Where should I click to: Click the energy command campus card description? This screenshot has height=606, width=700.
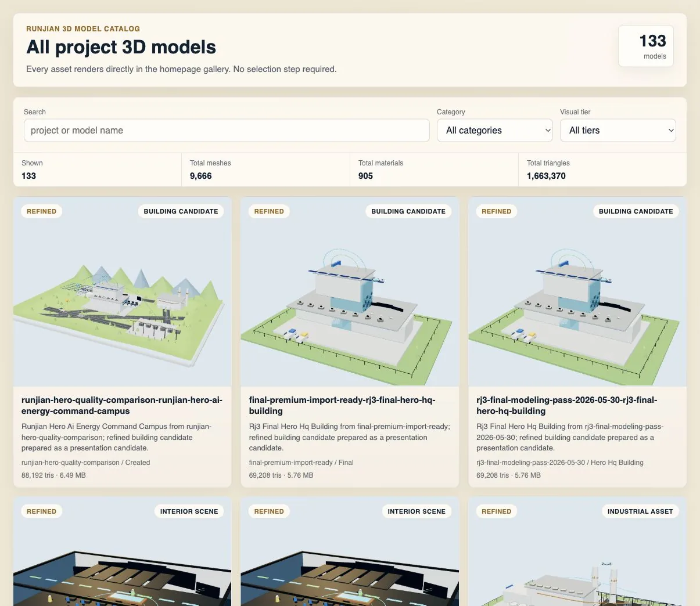(x=117, y=437)
